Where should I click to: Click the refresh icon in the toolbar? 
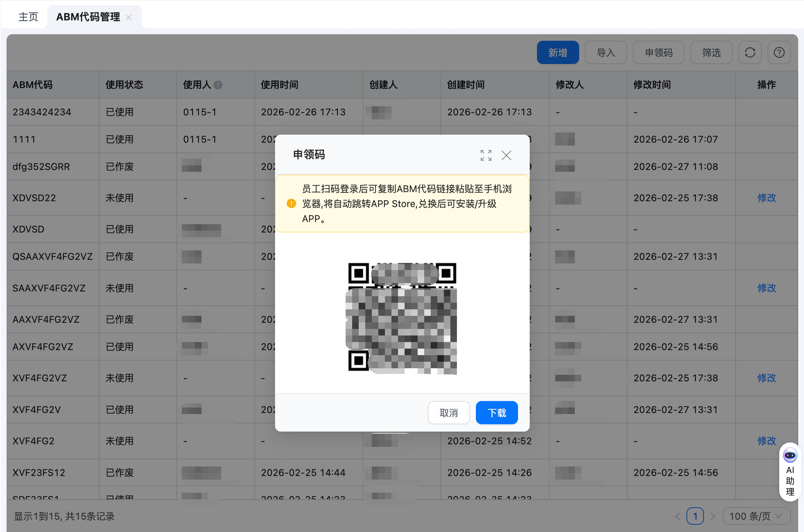[x=750, y=53]
